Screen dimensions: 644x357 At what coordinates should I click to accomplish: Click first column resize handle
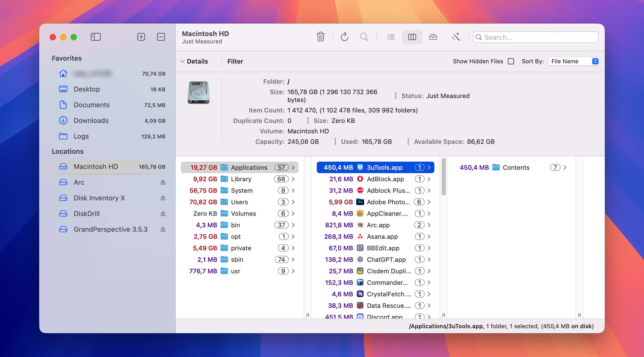click(x=308, y=315)
